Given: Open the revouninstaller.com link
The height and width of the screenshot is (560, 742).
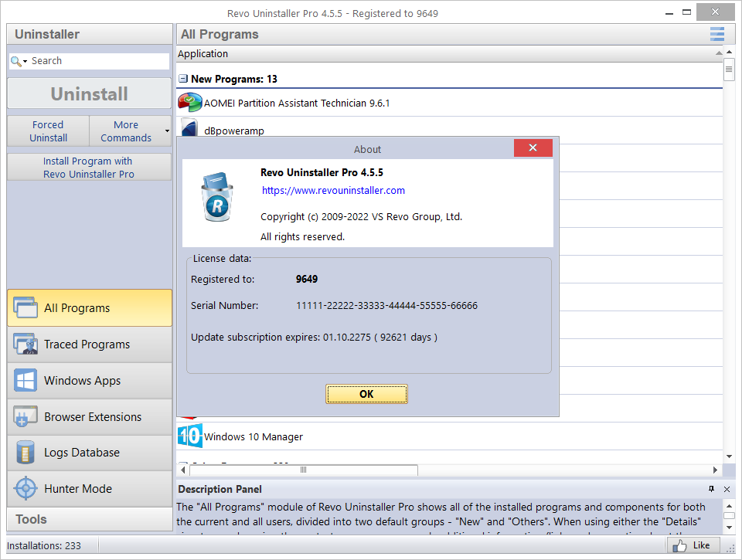Looking at the screenshot, I should (333, 190).
